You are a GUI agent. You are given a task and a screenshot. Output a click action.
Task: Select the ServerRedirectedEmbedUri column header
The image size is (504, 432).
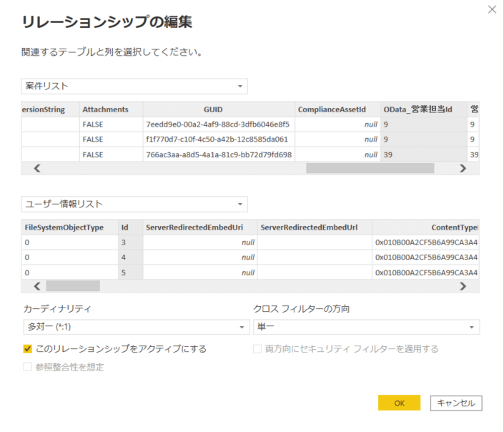tap(200, 227)
